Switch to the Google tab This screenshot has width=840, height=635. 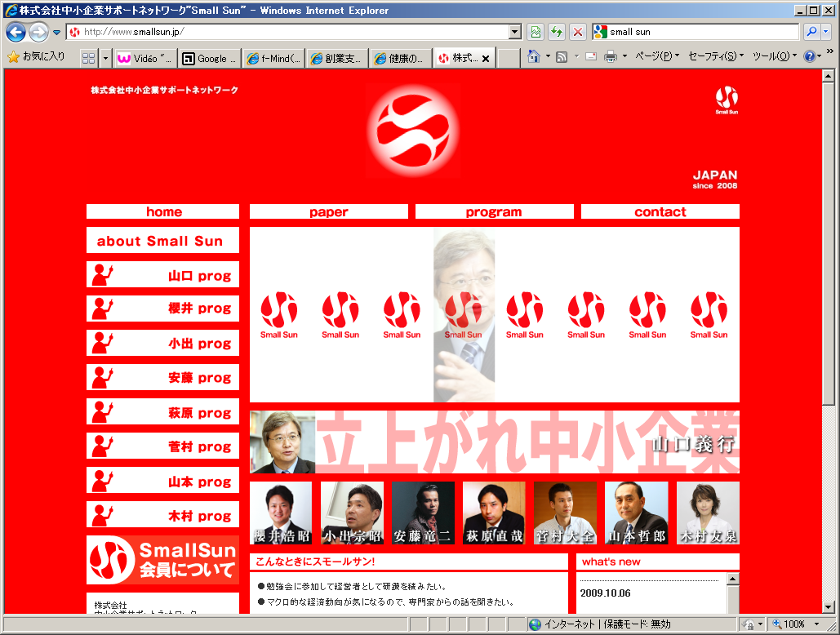click(x=210, y=58)
